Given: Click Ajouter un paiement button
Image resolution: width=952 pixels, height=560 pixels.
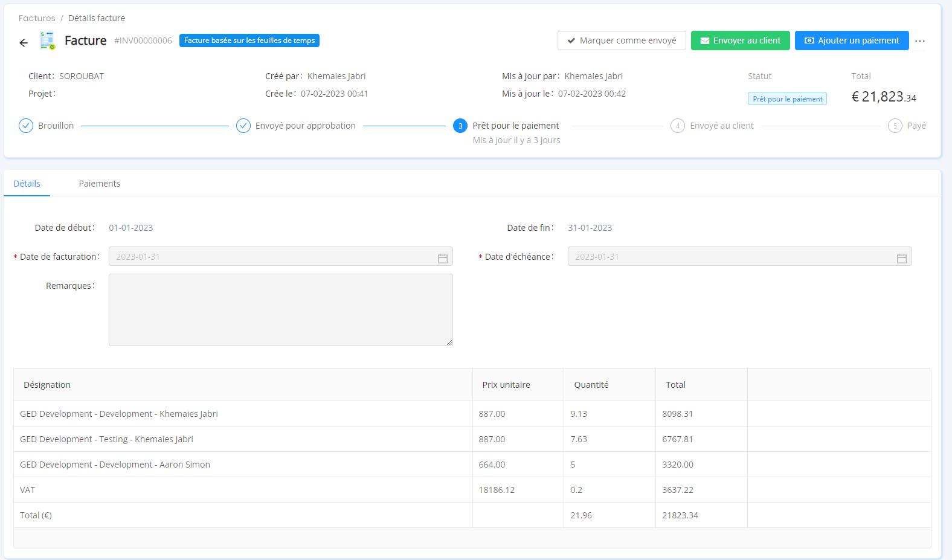Looking at the screenshot, I should (851, 40).
